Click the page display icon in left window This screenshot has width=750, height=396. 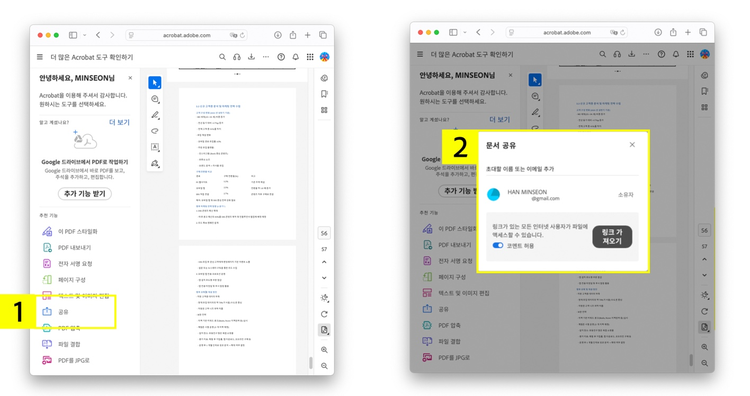pyautogui.click(x=324, y=330)
